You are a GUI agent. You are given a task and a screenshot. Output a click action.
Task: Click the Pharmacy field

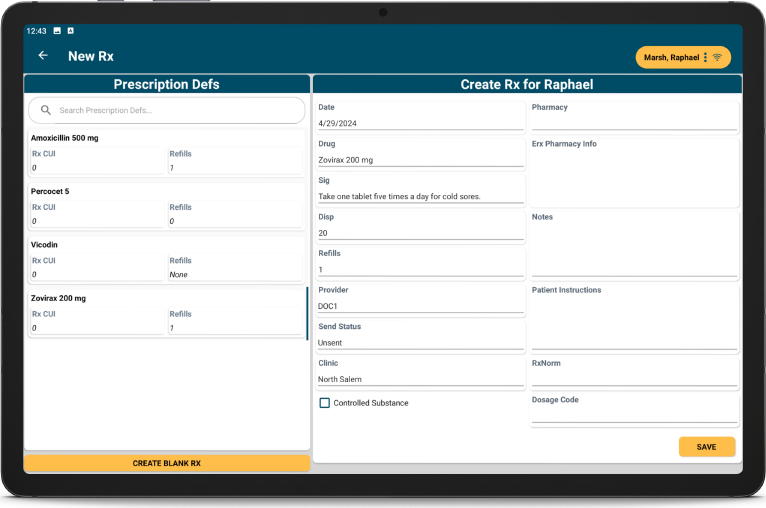pyautogui.click(x=634, y=117)
